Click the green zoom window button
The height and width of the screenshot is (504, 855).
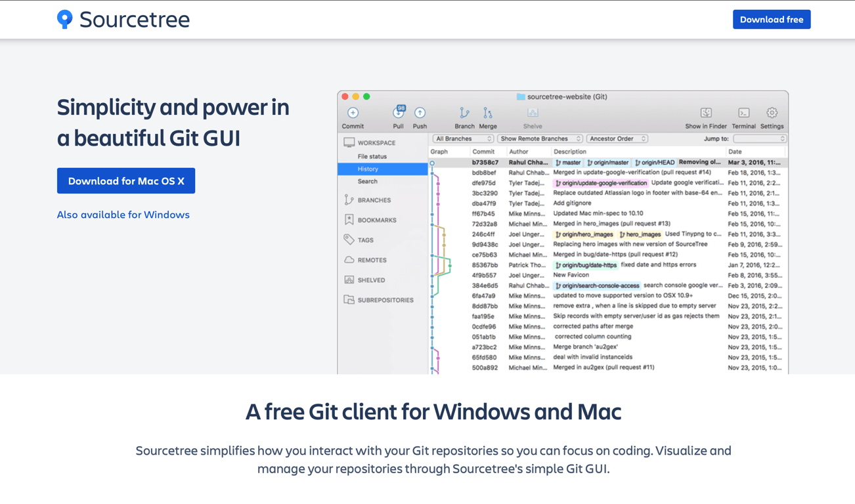coord(366,96)
